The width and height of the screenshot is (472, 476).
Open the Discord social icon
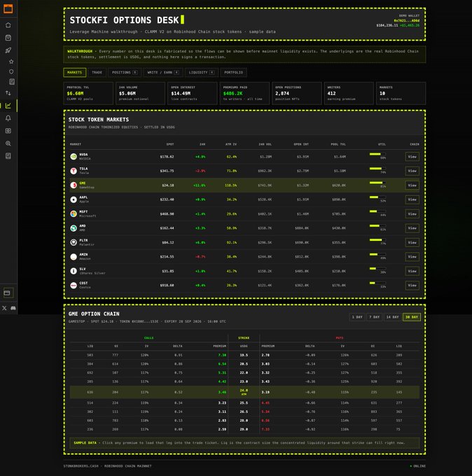coord(13,308)
